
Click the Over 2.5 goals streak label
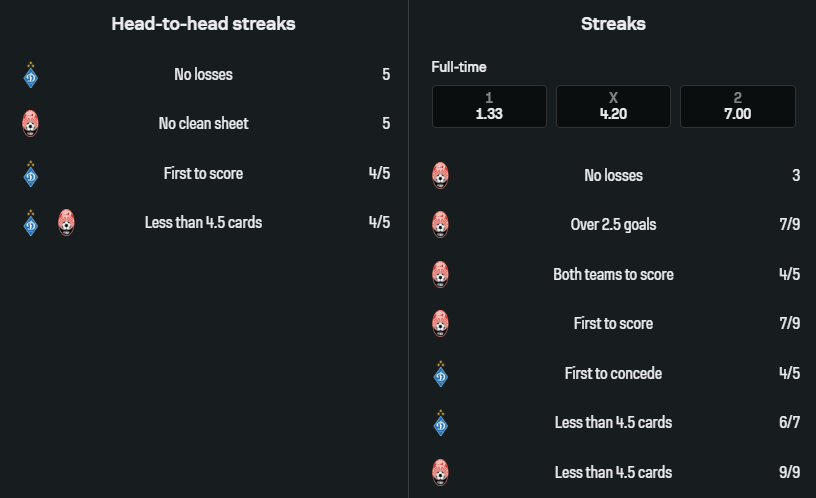[x=613, y=225]
